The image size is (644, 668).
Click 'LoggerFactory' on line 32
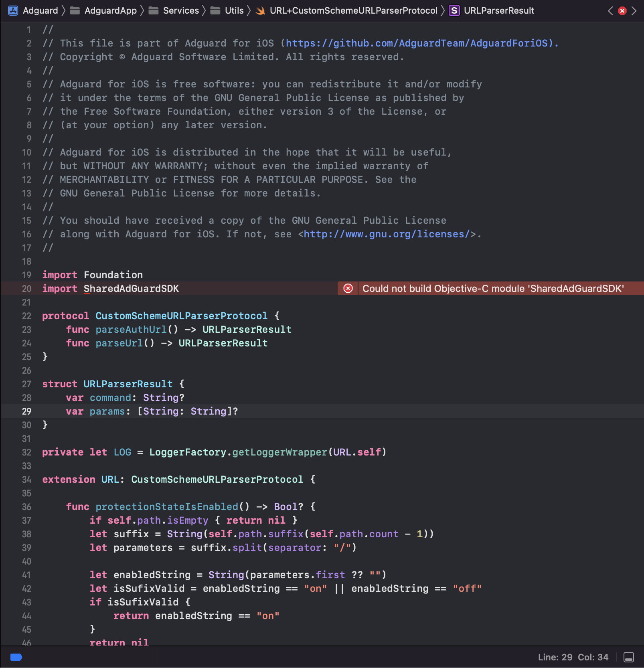(x=188, y=452)
